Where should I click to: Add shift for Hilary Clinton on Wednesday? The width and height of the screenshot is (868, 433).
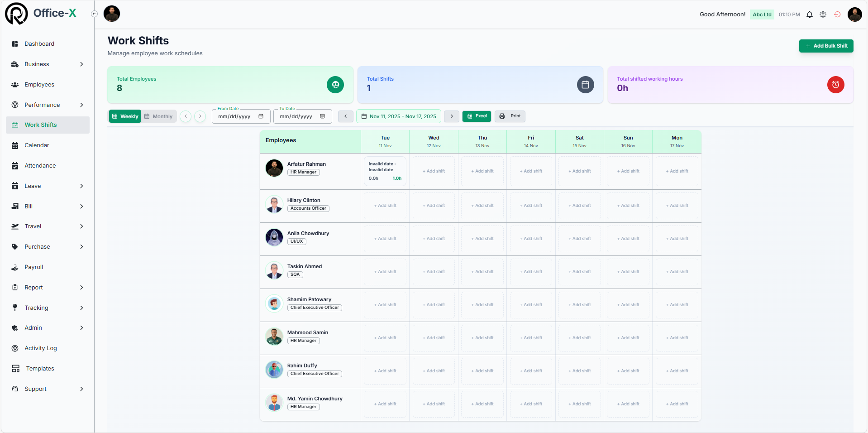tap(433, 205)
